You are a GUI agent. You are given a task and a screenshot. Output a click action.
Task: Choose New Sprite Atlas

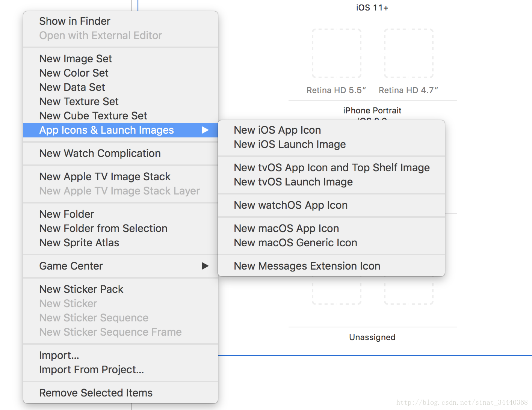(121, 243)
